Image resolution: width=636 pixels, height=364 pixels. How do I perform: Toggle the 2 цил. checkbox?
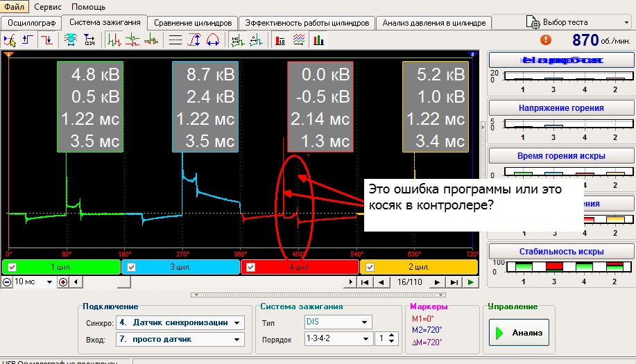click(x=370, y=267)
